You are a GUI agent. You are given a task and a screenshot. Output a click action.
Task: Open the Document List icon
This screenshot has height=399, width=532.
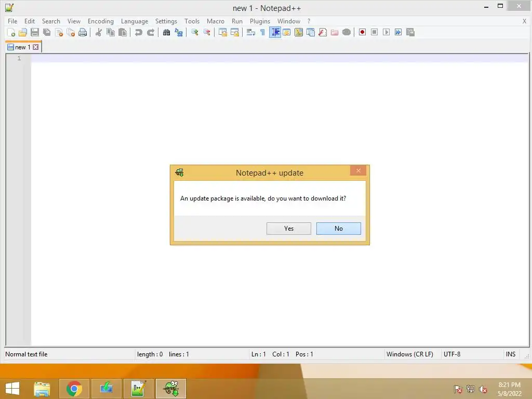click(x=311, y=32)
